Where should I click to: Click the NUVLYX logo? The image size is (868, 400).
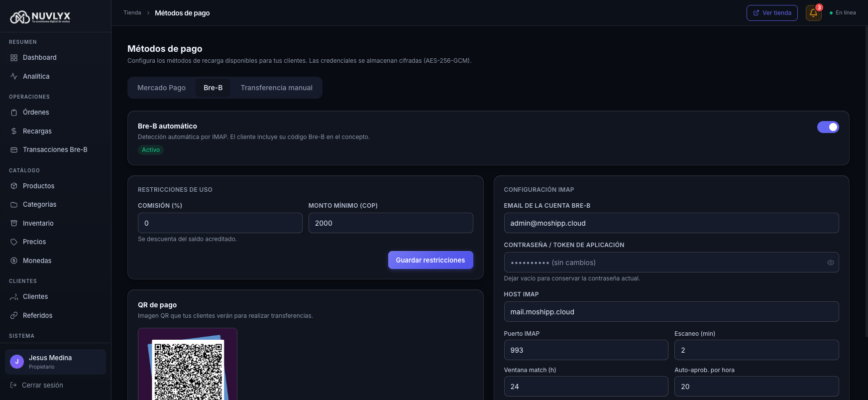[x=40, y=17]
